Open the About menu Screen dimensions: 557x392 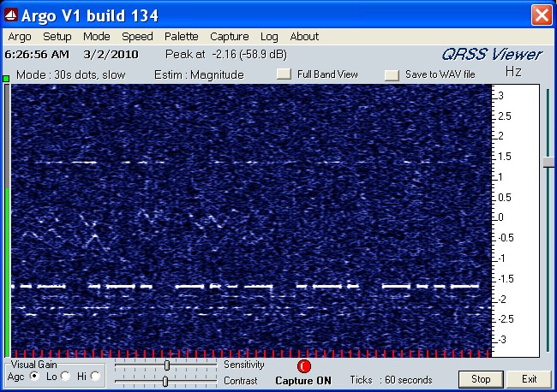tap(304, 37)
